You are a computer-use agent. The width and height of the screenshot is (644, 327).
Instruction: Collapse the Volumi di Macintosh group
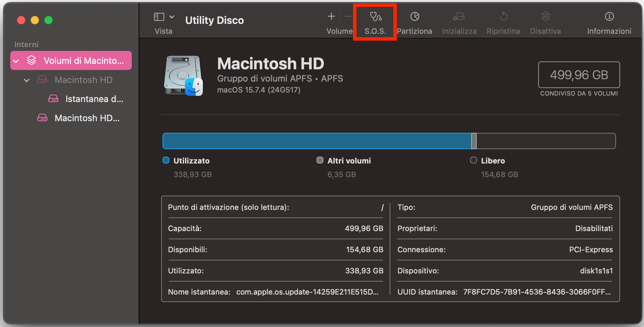pyautogui.click(x=16, y=60)
